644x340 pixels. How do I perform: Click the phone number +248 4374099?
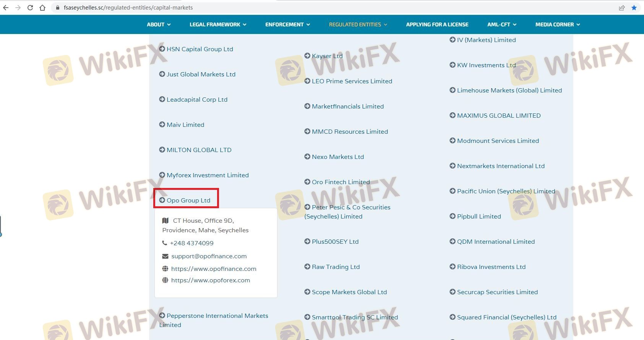tap(192, 243)
